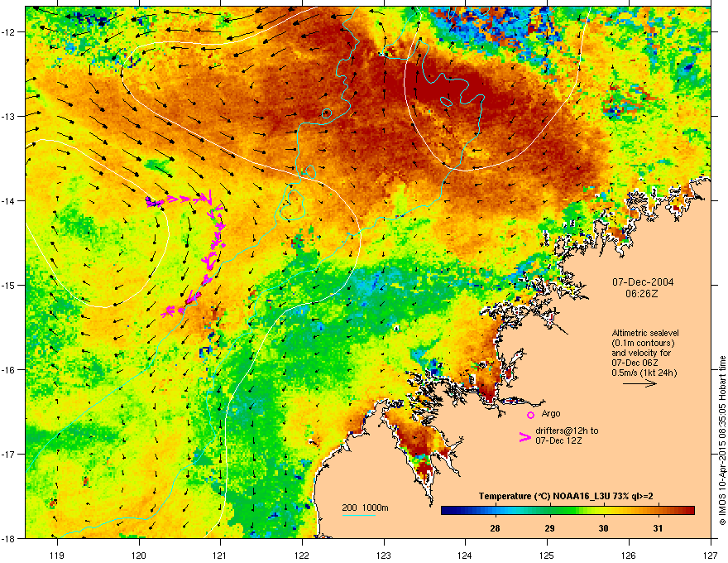Click the magenta drifter arrowhead legend symbol
The image size is (728, 563).
[x=525, y=436]
